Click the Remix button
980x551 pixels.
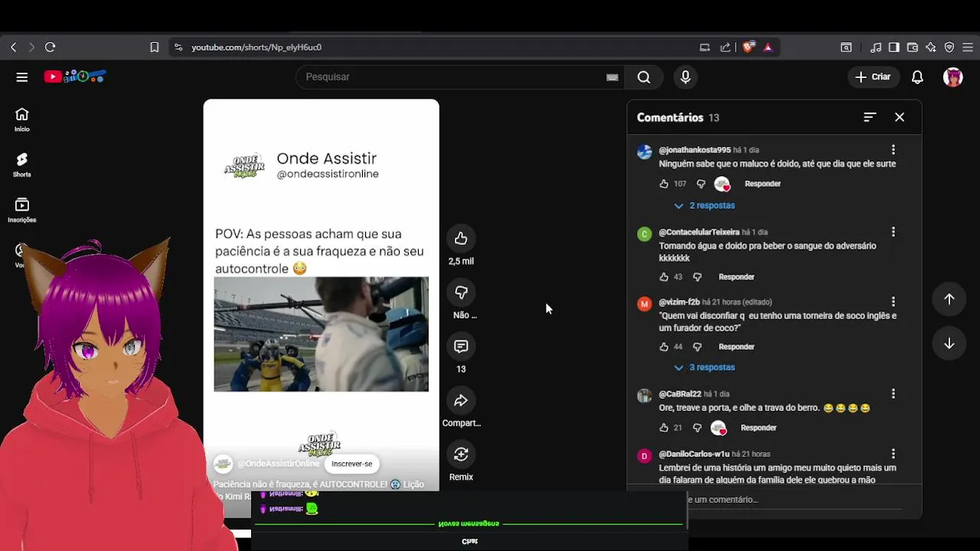pos(461,455)
